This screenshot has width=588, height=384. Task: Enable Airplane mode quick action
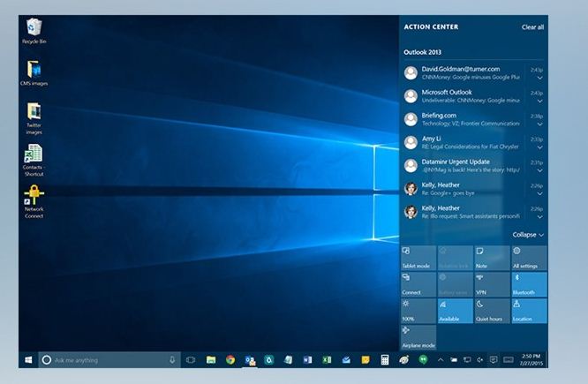pos(418,337)
